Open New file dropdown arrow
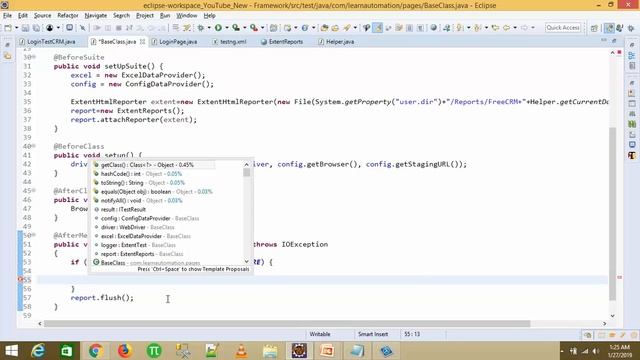 [x=16, y=28]
